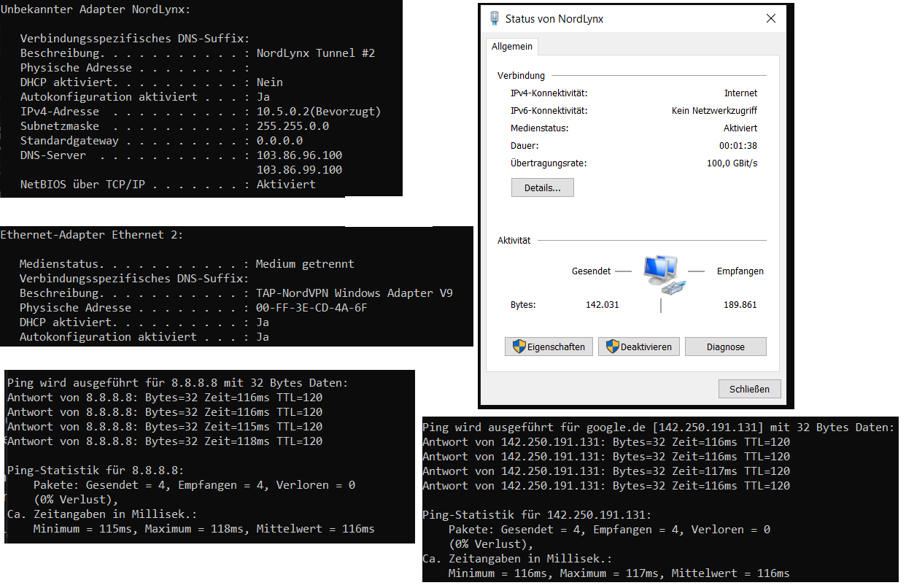The width and height of the screenshot is (906, 588).
Task: Click 'Ping-Statistik für 142.250.191.131:' line
Action: point(536,515)
